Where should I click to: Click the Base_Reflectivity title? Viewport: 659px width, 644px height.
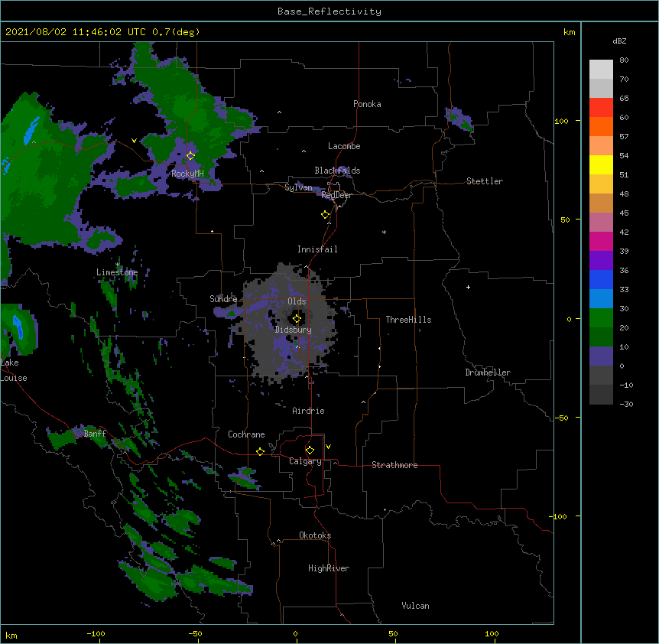(x=329, y=11)
